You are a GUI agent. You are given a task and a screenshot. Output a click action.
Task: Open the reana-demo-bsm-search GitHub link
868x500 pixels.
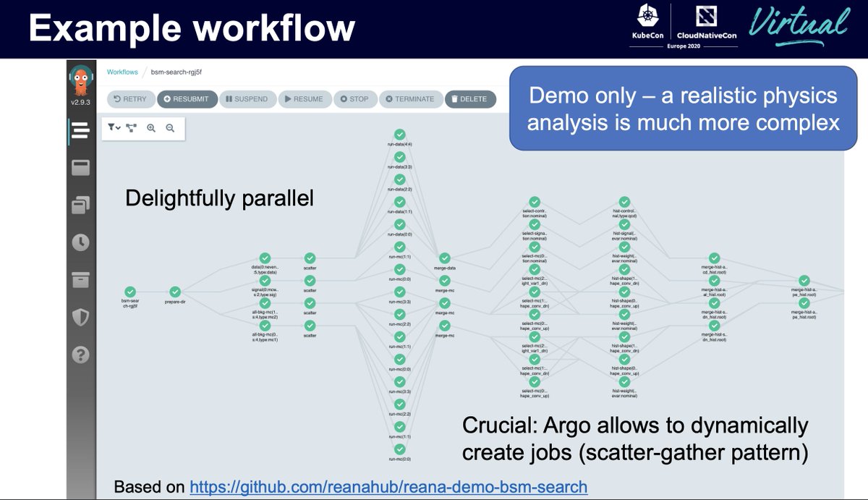click(x=388, y=486)
